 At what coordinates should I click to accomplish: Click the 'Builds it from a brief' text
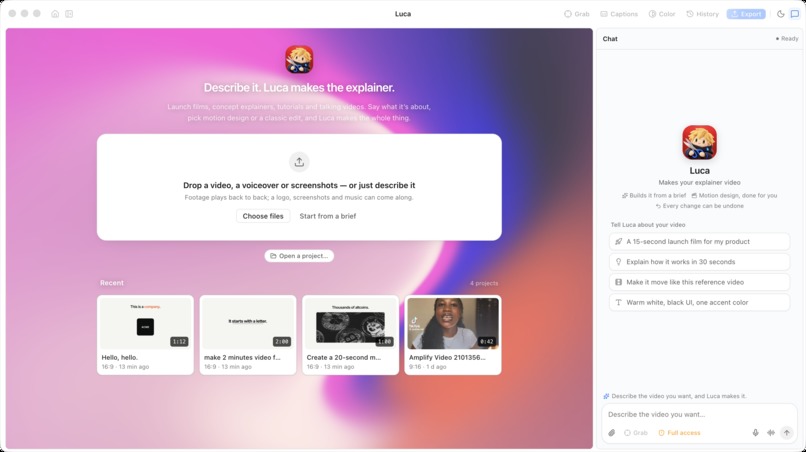[x=657, y=195]
